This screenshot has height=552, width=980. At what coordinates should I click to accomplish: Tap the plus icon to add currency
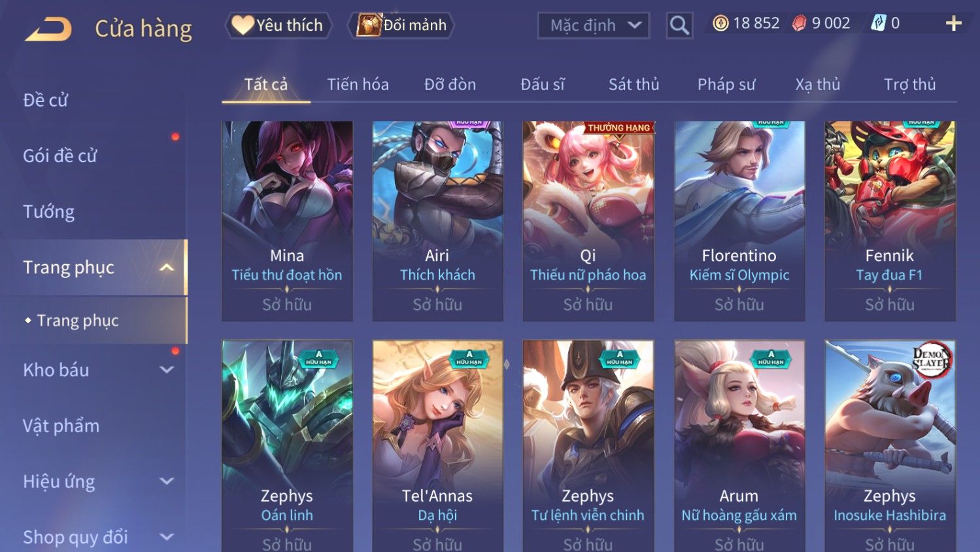[954, 24]
